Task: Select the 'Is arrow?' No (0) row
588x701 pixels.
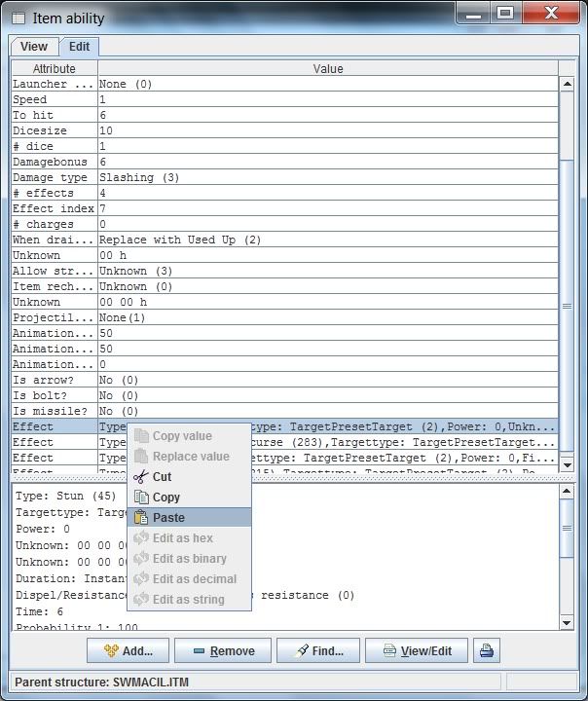Action: coord(282,381)
